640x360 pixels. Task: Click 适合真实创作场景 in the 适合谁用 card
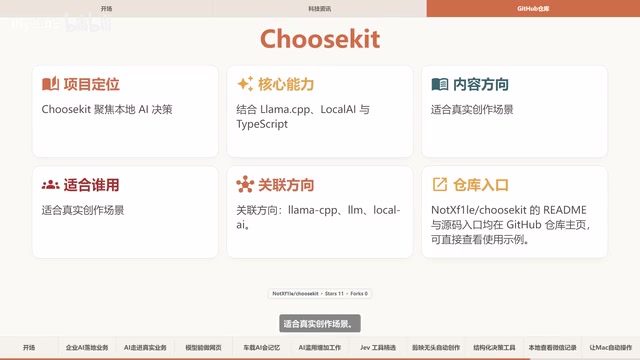pyautogui.click(x=83, y=210)
